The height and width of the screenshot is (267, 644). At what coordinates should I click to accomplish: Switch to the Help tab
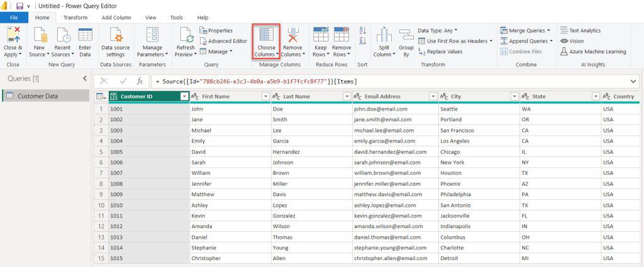point(203,18)
